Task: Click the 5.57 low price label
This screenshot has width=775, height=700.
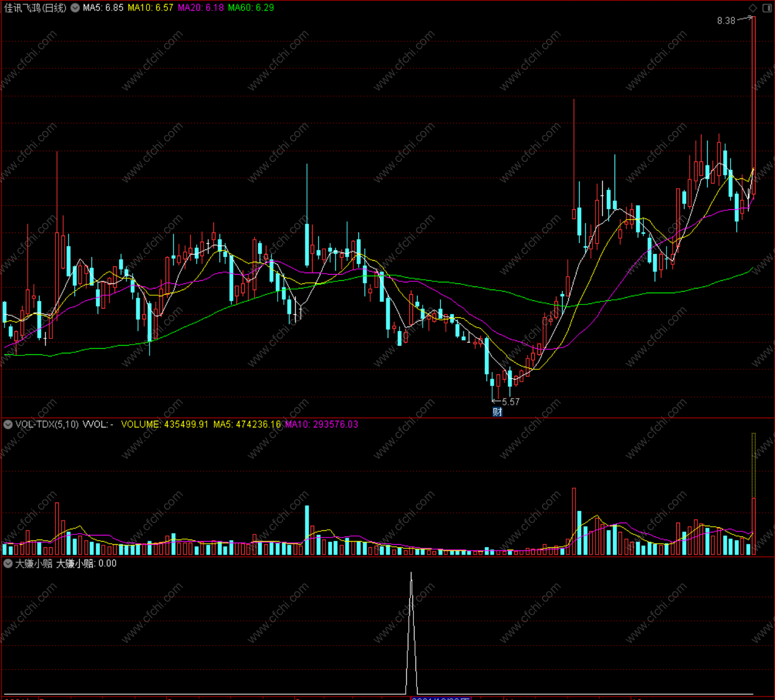Action: pyautogui.click(x=511, y=402)
